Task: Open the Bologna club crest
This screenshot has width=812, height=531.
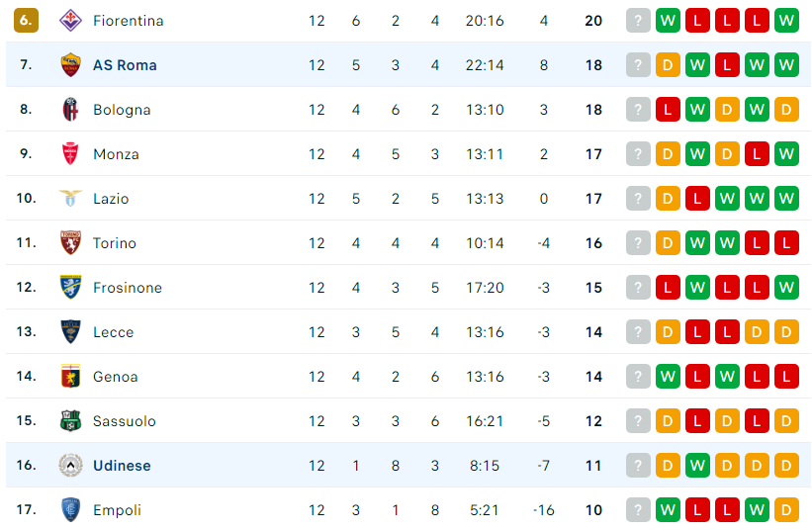Action: 70,110
